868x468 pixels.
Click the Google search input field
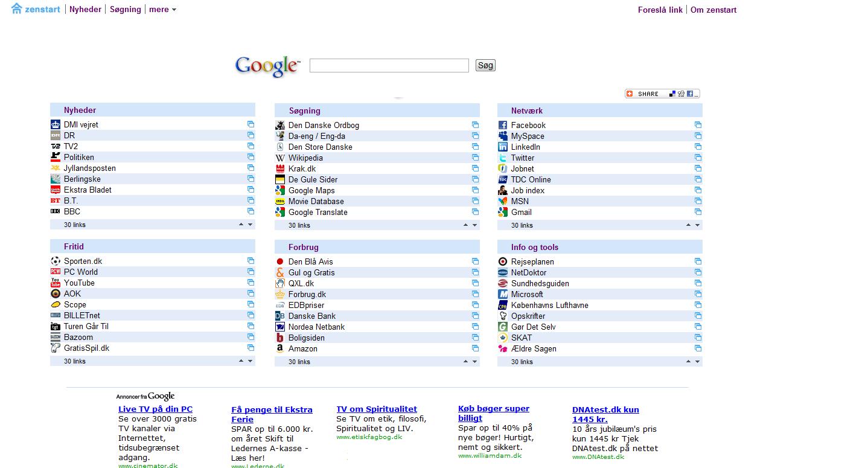(x=389, y=65)
